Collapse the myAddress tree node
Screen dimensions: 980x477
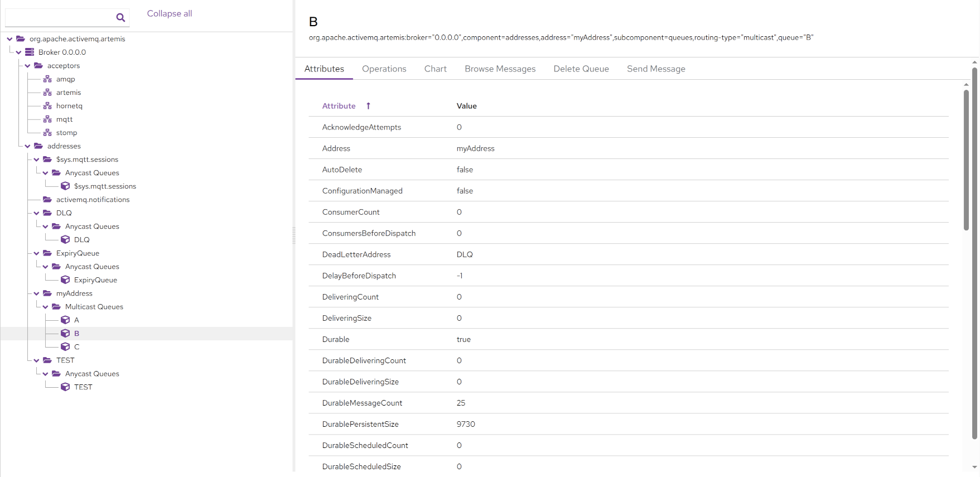pos(36,293)
